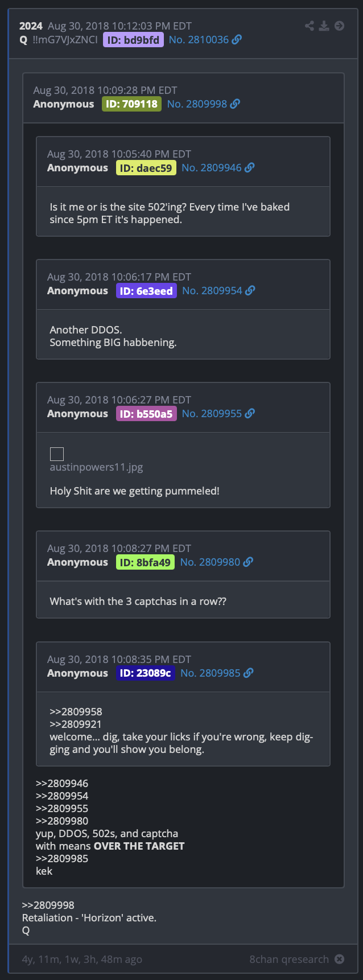Click link icon beside No. 2809980
This screenshot has width=363, height=980.
click(248, 562)
